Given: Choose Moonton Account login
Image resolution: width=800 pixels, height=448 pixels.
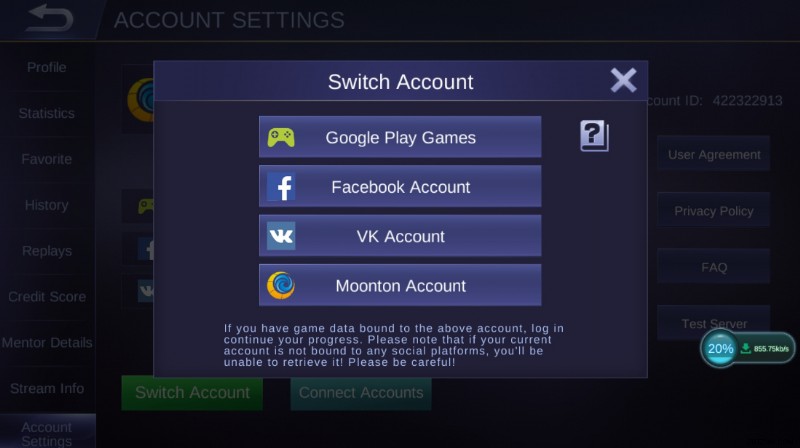Looking at the screenshot, I should click(400, 285).
